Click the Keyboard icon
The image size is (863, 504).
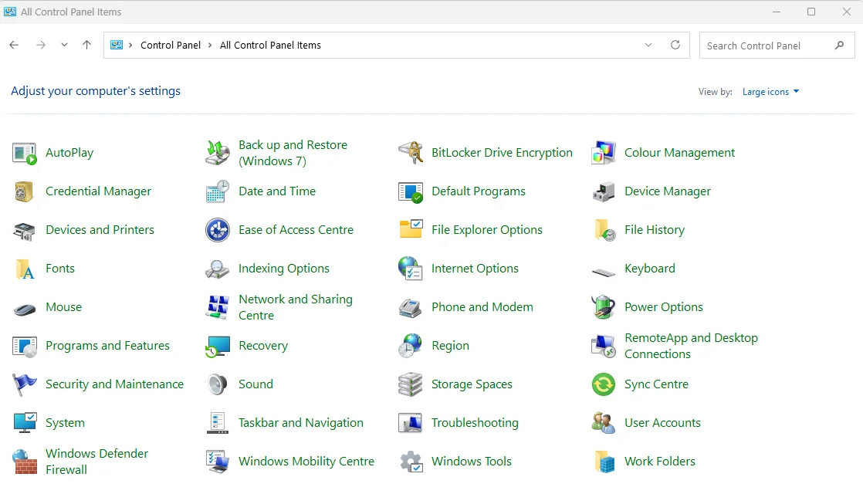coord(603,271)
